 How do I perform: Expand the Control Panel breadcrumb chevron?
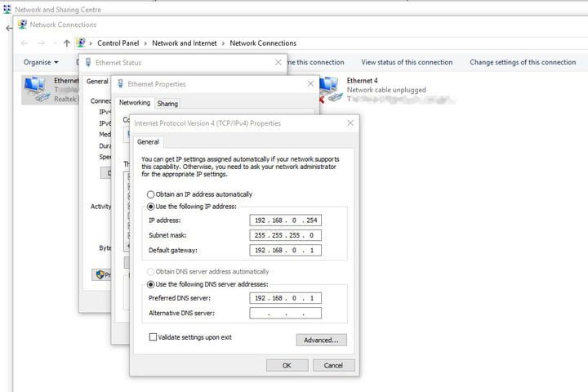click(91, 43)
